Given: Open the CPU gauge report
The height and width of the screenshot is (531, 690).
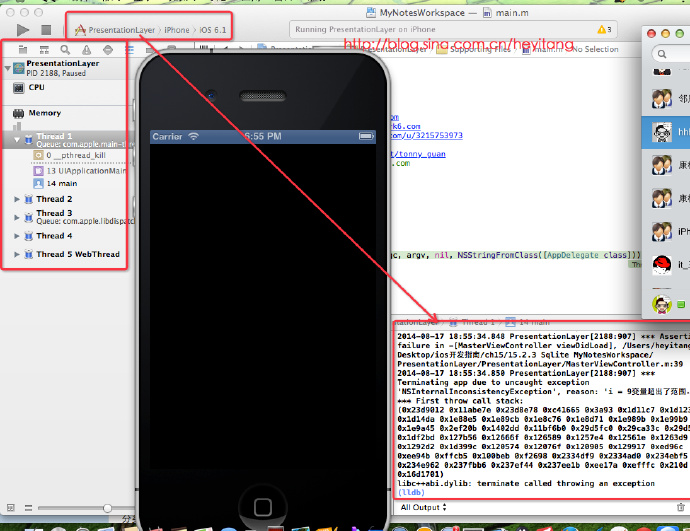Looking at the screenshot, I should click(65, 88).
